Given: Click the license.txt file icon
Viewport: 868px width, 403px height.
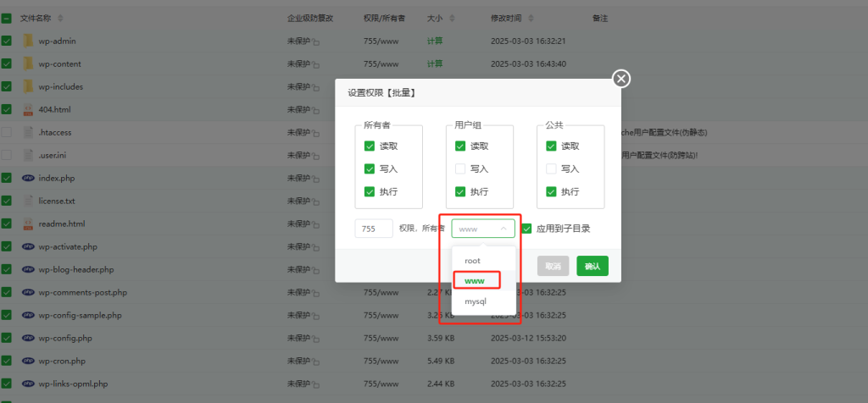Looking at the screenshot, I should (x=28, y=201).
